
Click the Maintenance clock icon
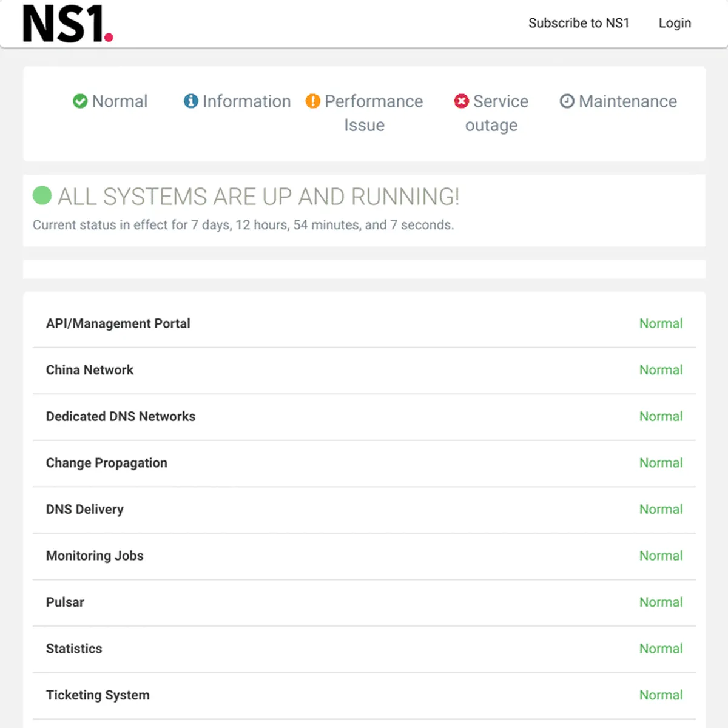(x=567, y=101)
